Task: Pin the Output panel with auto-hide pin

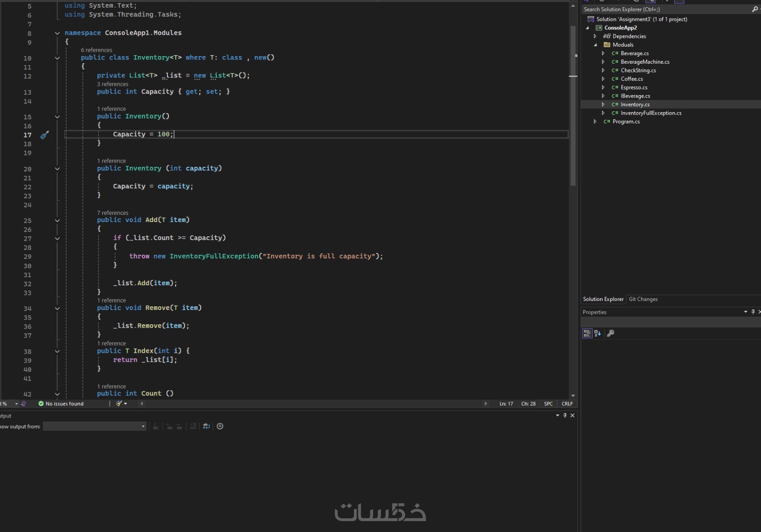Action: coord(565,416)
